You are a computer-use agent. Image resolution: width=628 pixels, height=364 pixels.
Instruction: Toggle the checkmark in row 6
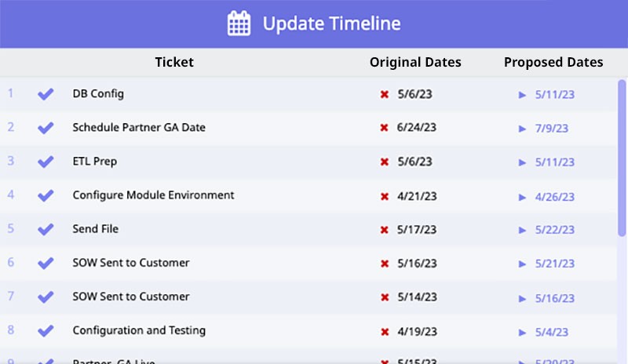46,263
